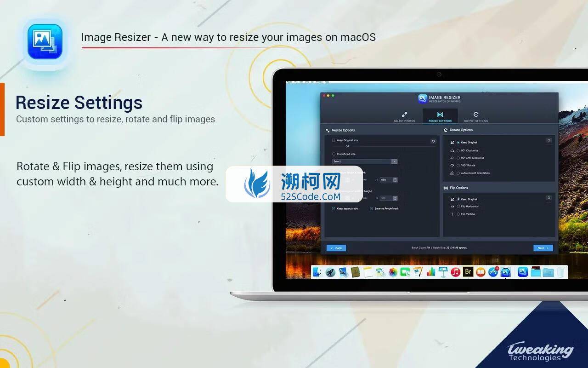This screenshot has width=588, height=368.
Task: Open the predefined size Select dropdown
Action: [365, 161]
